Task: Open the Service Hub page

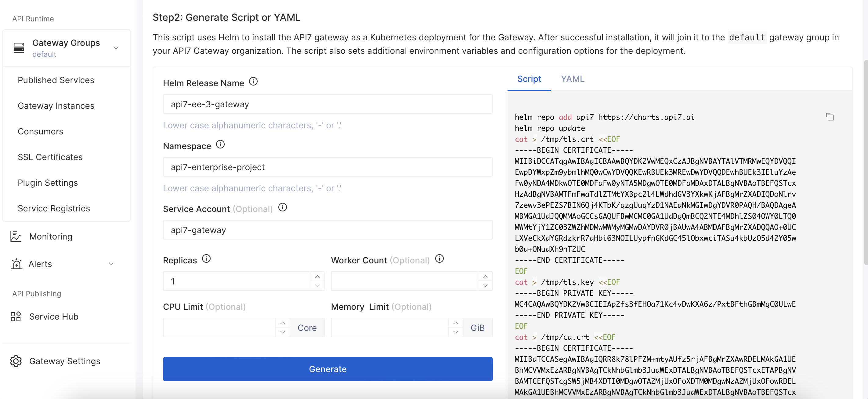Action: tap(54, 317)
